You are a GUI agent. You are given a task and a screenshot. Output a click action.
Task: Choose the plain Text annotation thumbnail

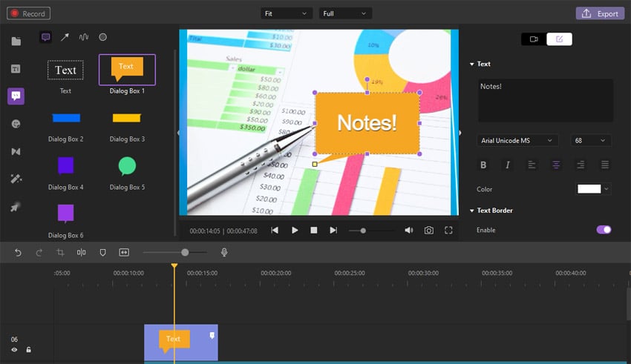(65, 70)
